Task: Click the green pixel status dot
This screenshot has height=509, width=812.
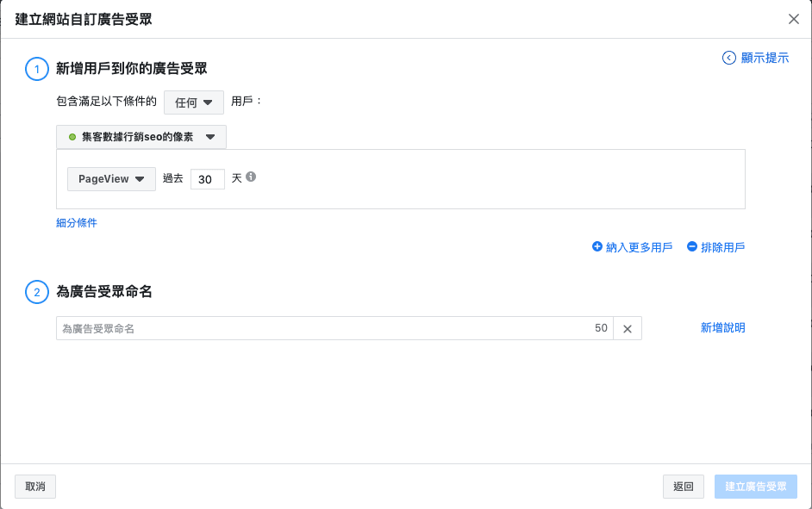Action: coord(72,137)
